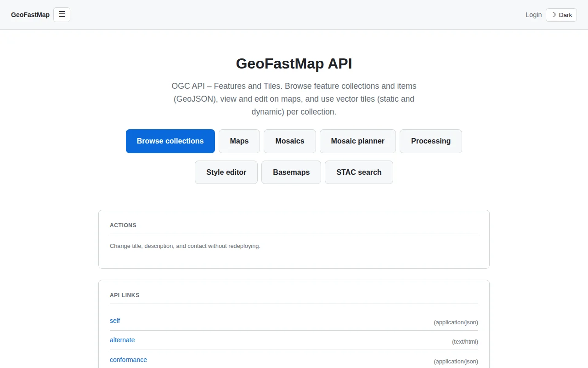Select the Processing button
The height and width of the screenshot is (368, 588).
(x=431, y=141)
